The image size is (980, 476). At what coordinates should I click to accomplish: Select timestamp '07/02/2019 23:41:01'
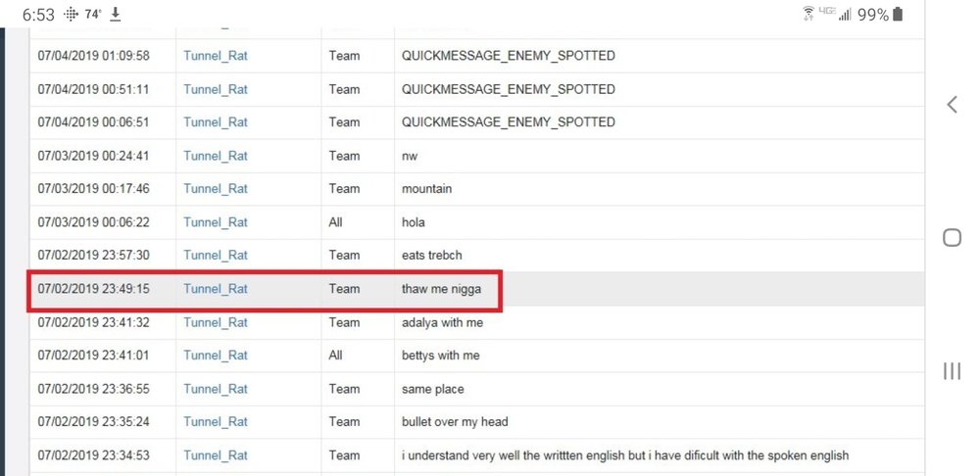point(94,356)
